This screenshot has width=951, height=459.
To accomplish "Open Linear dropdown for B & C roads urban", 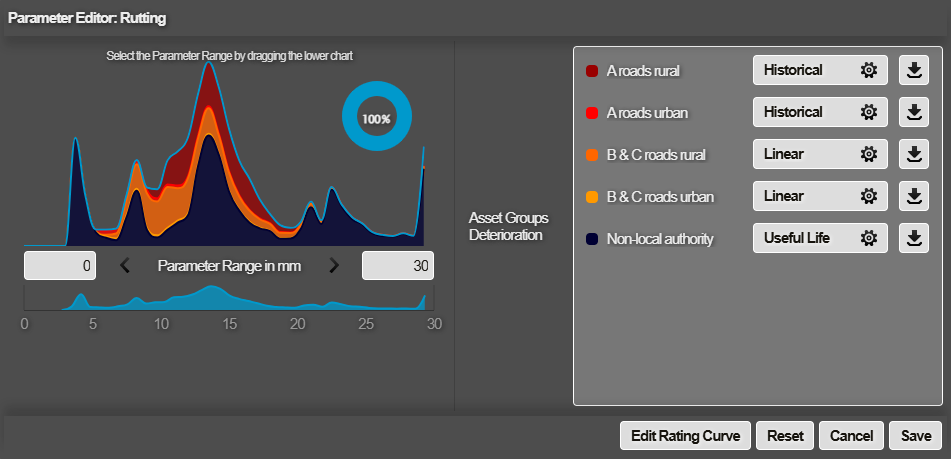I will [805, 197].
